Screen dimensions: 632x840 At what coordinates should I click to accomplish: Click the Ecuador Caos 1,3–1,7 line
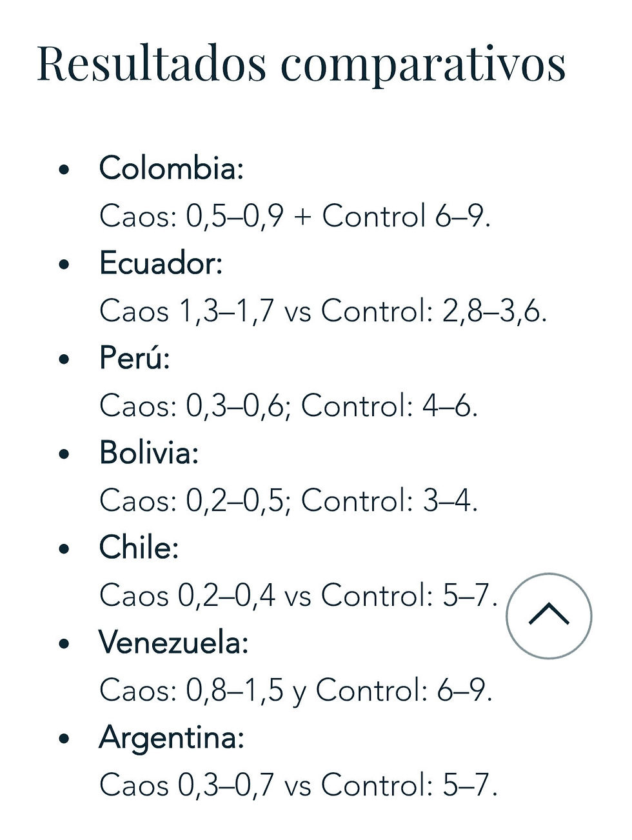pos(322,311)
